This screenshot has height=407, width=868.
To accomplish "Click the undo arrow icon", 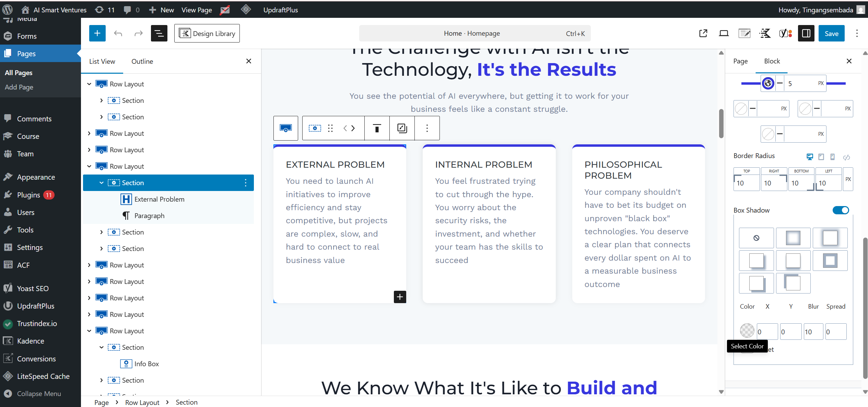I will pos(118,33).
